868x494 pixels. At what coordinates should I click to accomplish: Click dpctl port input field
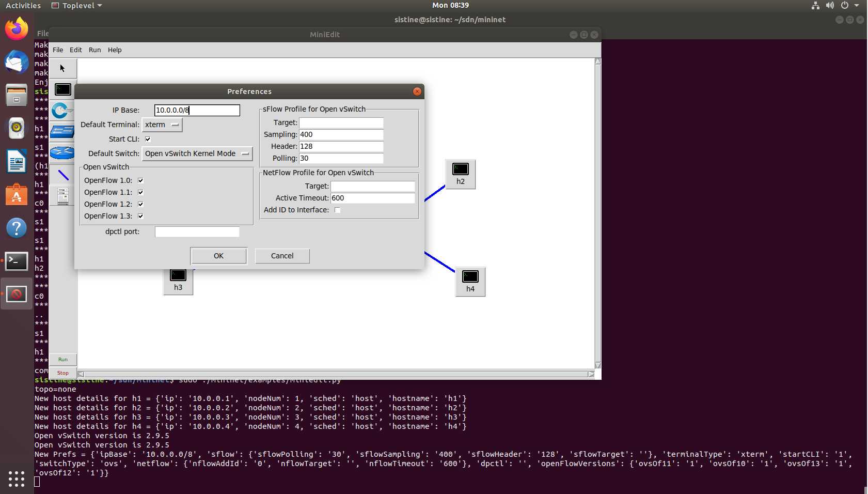(197, 231)
